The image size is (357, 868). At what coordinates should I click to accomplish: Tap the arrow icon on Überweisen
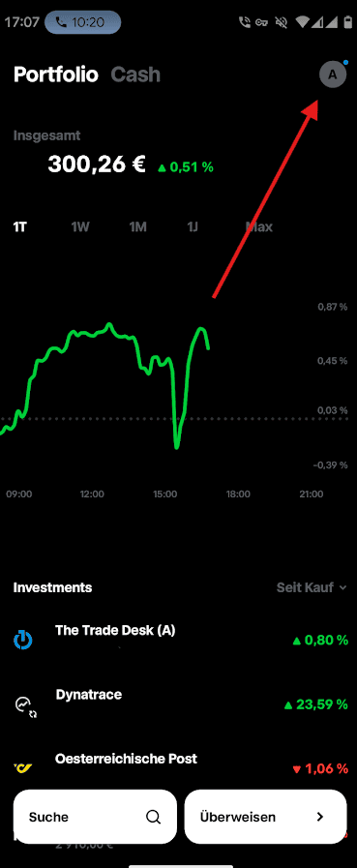(319, 817)
